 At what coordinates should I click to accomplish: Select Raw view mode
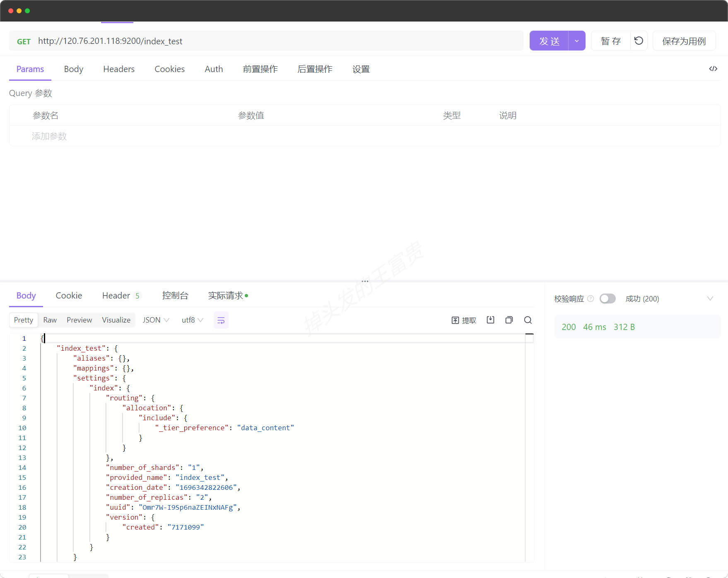click(x=50, y=320)
